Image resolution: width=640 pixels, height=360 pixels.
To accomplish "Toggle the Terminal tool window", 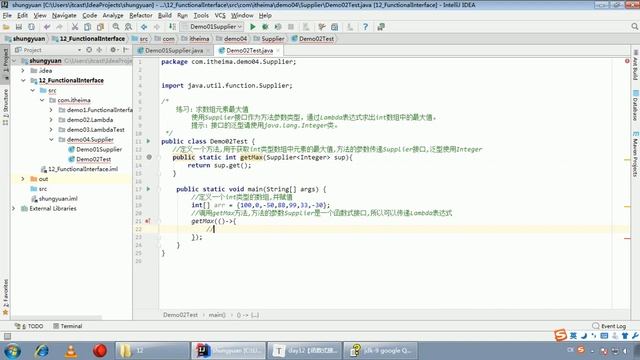I will pos(68,326).
